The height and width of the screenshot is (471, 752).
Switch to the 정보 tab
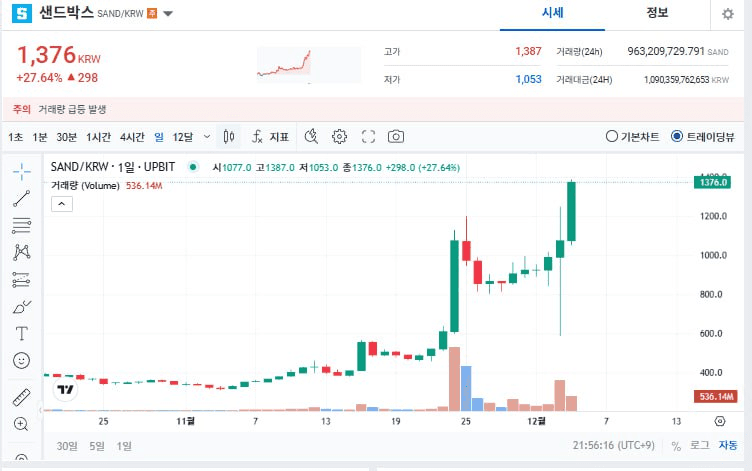click(657, 13)
